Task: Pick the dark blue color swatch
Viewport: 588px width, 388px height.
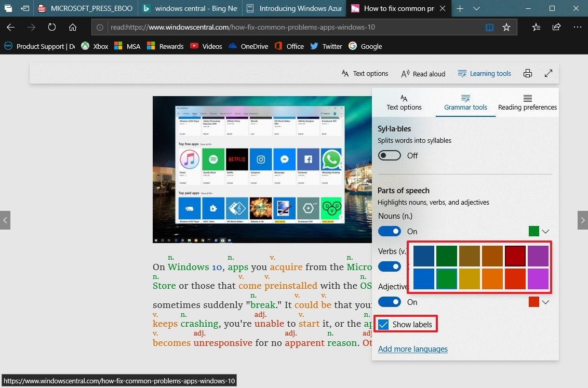Action: coord(424,256)
